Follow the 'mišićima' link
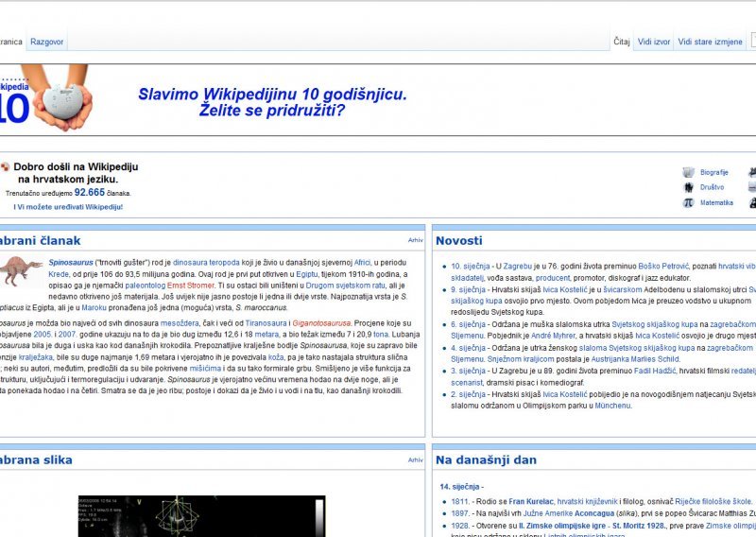The image size is (756, 537). (205, 368)
